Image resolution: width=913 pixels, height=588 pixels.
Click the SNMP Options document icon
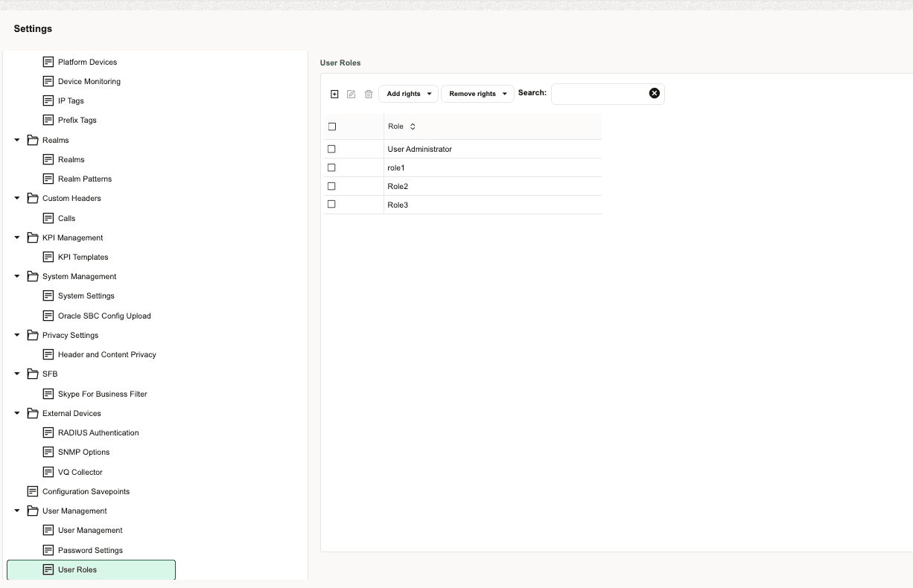(48, 452)
